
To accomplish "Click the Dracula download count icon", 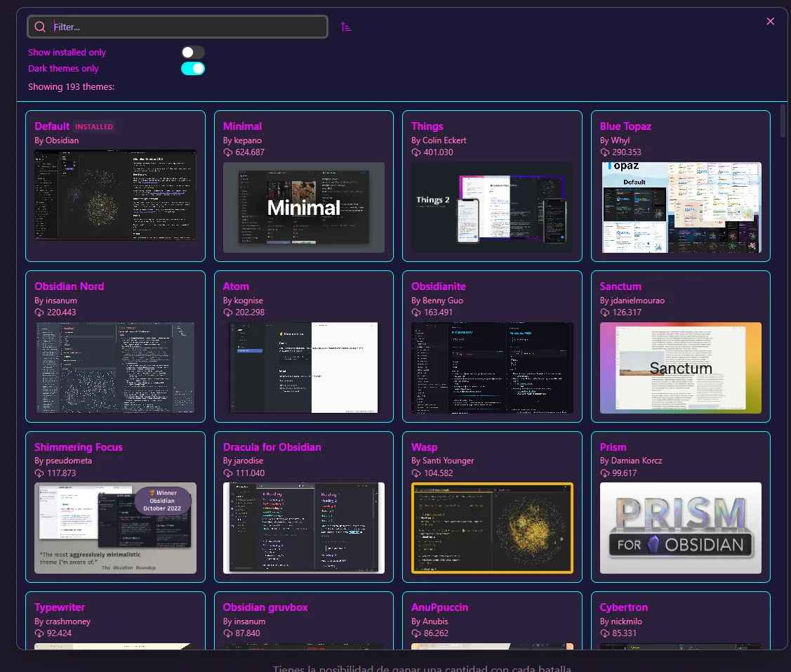I will point(228,473).
